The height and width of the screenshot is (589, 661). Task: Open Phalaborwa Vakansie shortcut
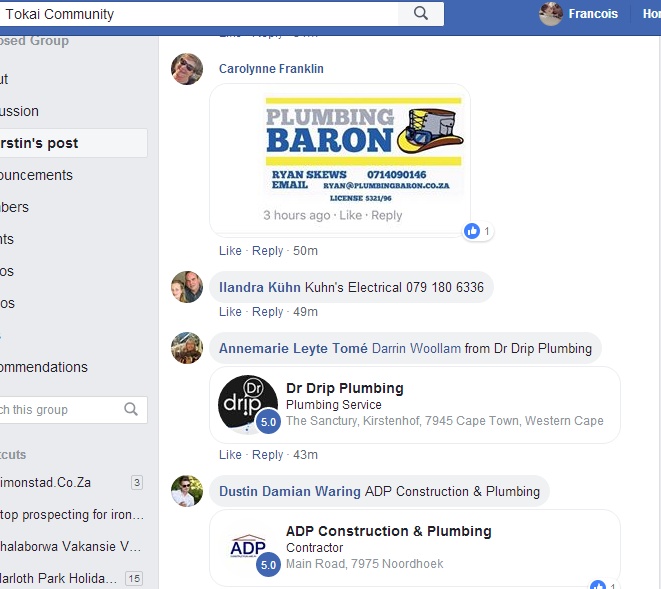70,546
